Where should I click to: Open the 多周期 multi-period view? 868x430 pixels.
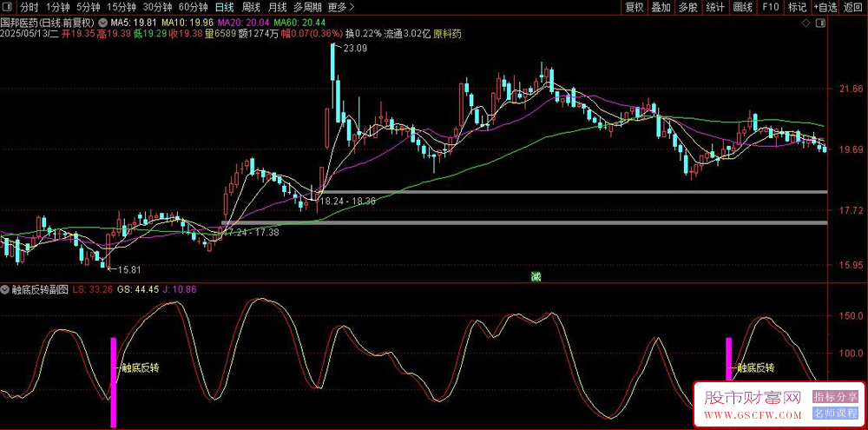[x=307, y=7]
